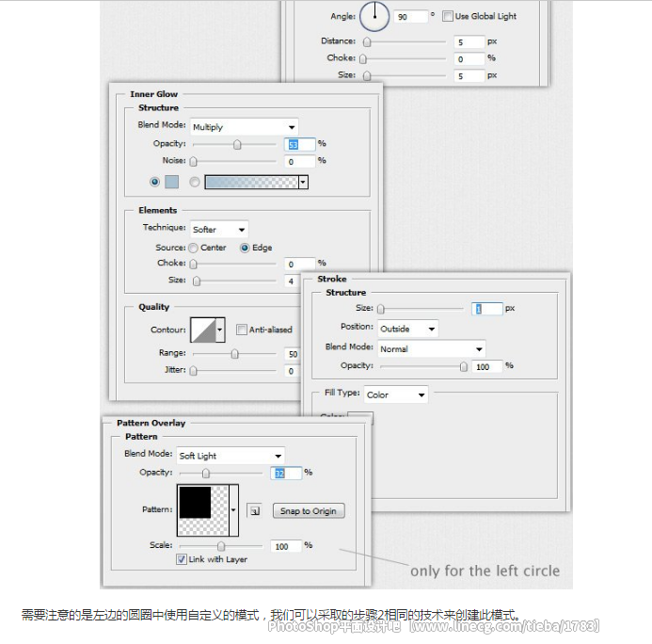Select the gradient radio button

[194, 182]
